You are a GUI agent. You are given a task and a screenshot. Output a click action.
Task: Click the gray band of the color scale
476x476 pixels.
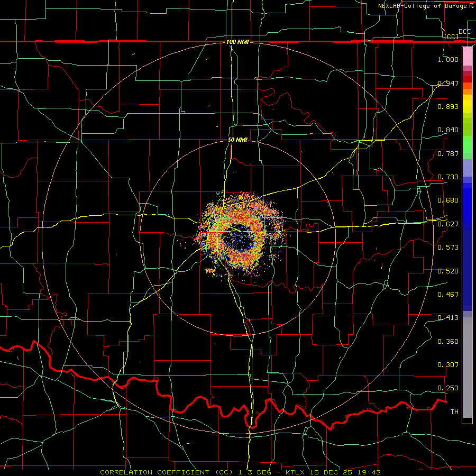[x=467, y=368]
